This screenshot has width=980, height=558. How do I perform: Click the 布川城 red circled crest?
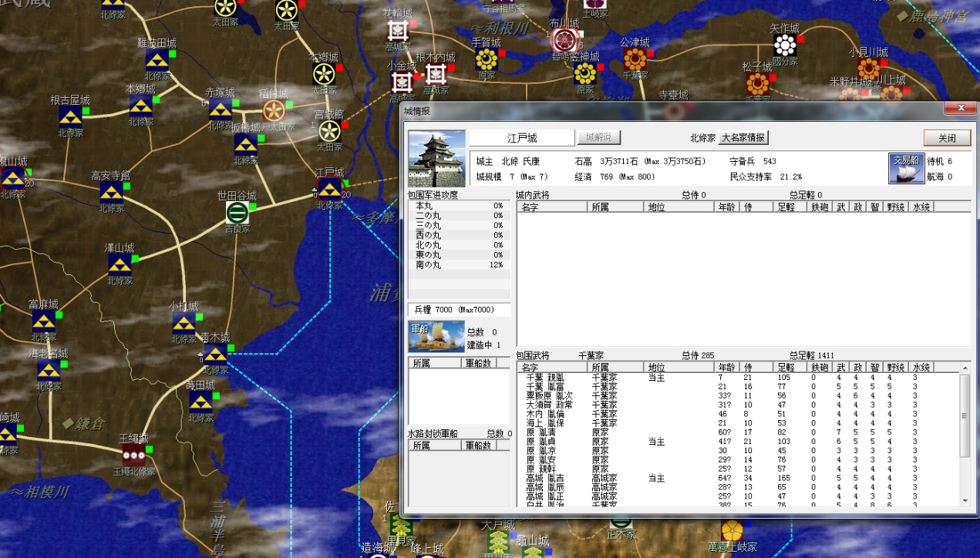[564, 41]
